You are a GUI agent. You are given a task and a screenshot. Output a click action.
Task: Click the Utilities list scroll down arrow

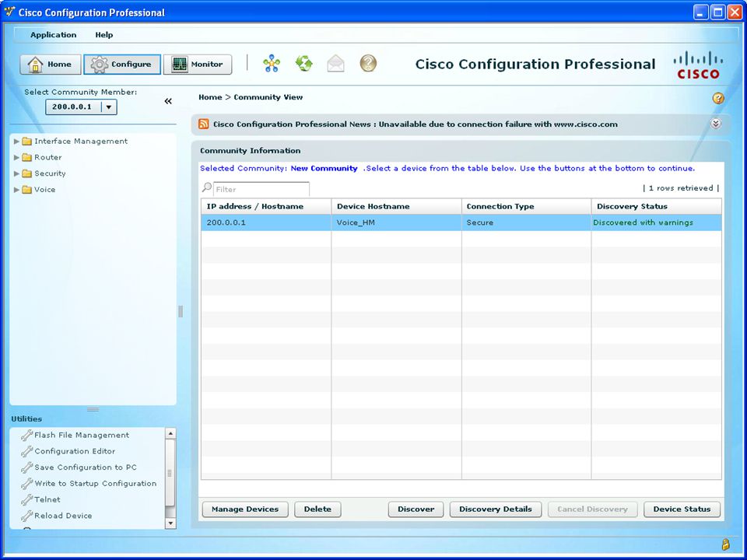point(170,523)
